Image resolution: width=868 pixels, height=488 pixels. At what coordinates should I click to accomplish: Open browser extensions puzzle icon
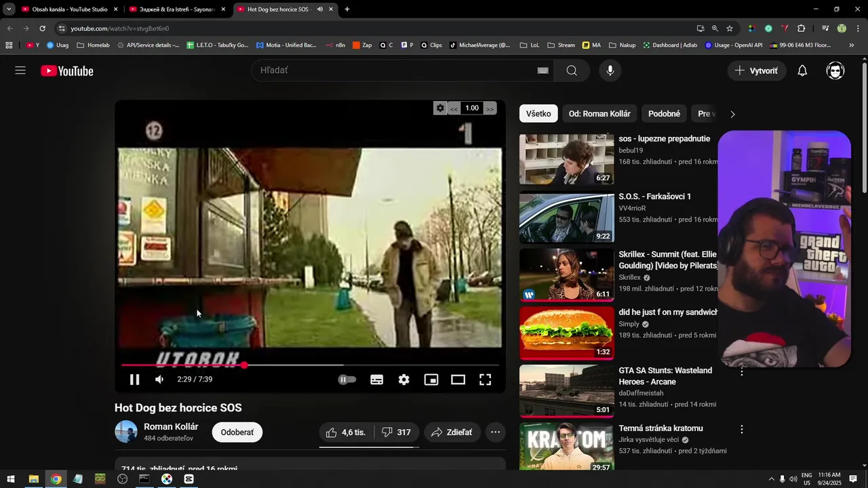pos(801,28)
